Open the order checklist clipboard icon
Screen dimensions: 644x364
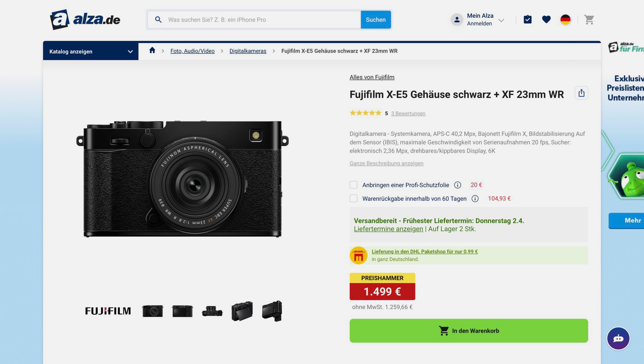coord(527,20)
